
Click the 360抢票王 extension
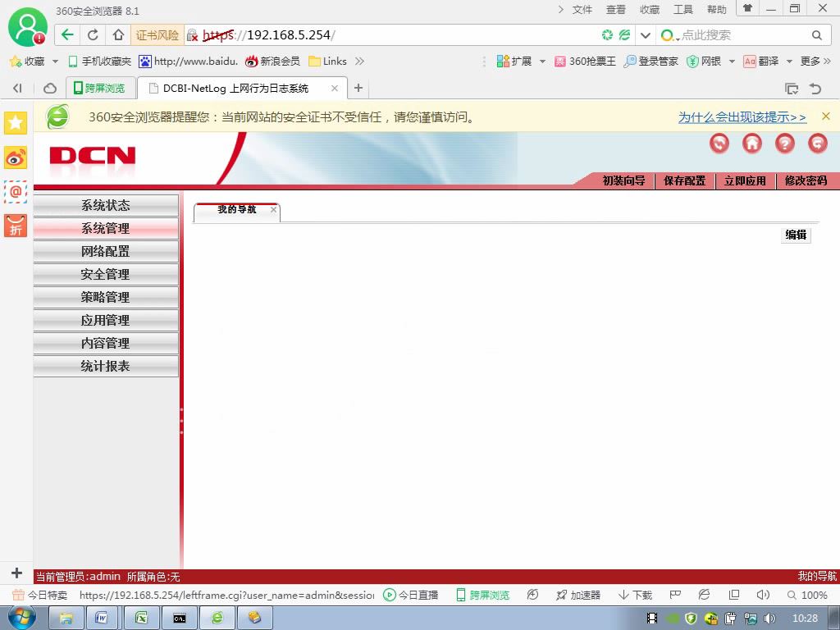[585, 61]
